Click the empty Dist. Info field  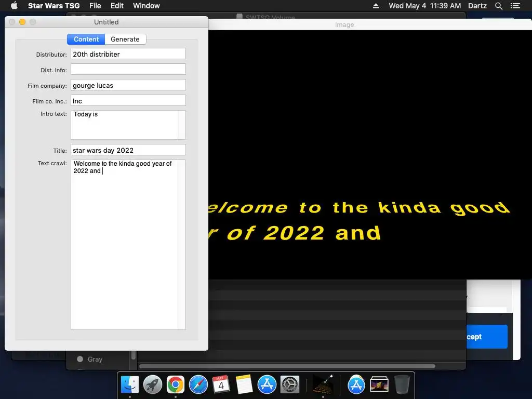[128, 69]
